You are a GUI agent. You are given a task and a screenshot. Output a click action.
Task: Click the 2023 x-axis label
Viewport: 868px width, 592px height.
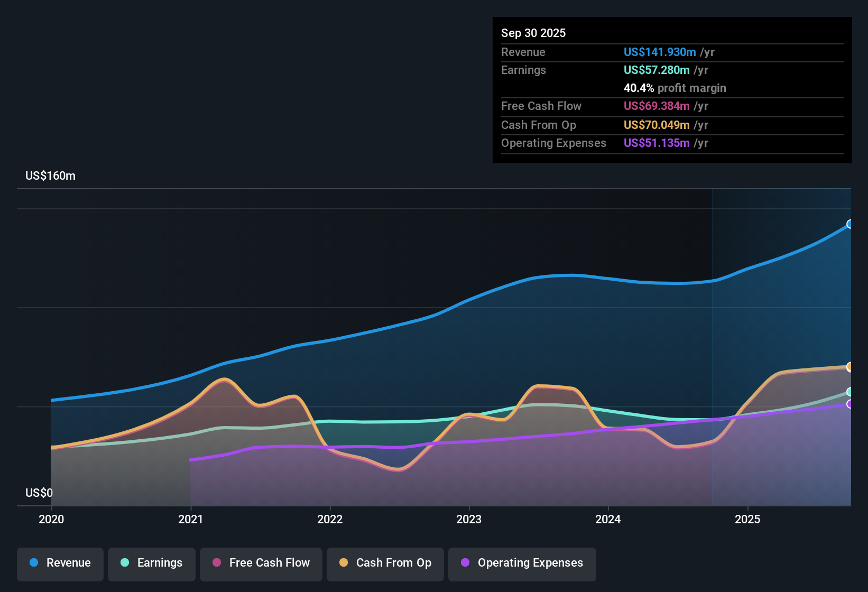(x=469, y=519)
